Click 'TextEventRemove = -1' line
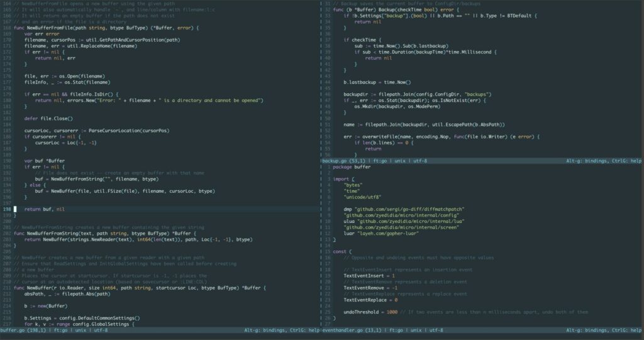 [370, 288]
